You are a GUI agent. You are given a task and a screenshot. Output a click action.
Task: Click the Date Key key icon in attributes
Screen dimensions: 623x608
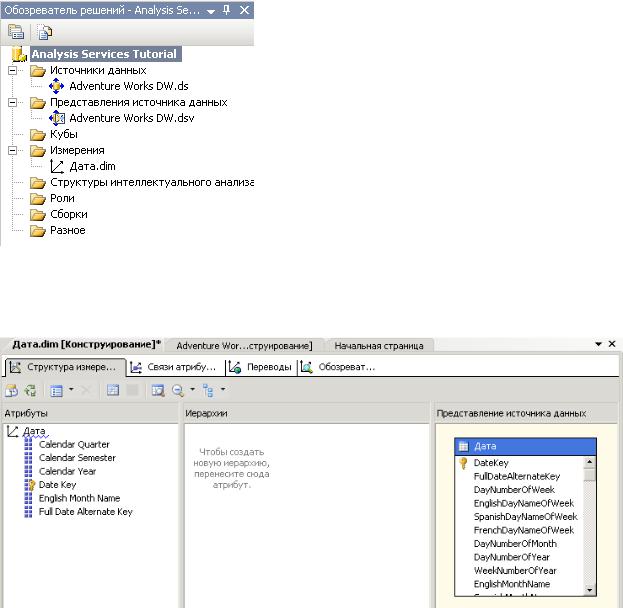tap(29, 485)
